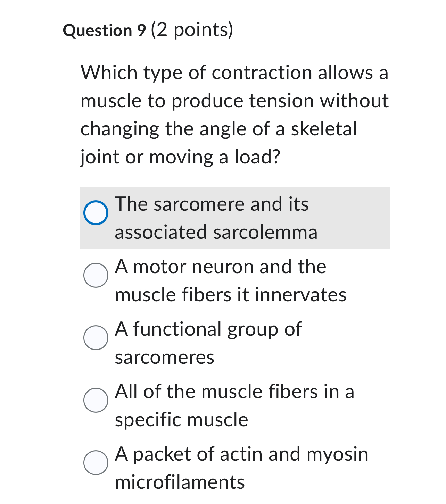Click the question prompt text
The height and width of the screenshot is (504, 446).
click(x=233, y=115)
